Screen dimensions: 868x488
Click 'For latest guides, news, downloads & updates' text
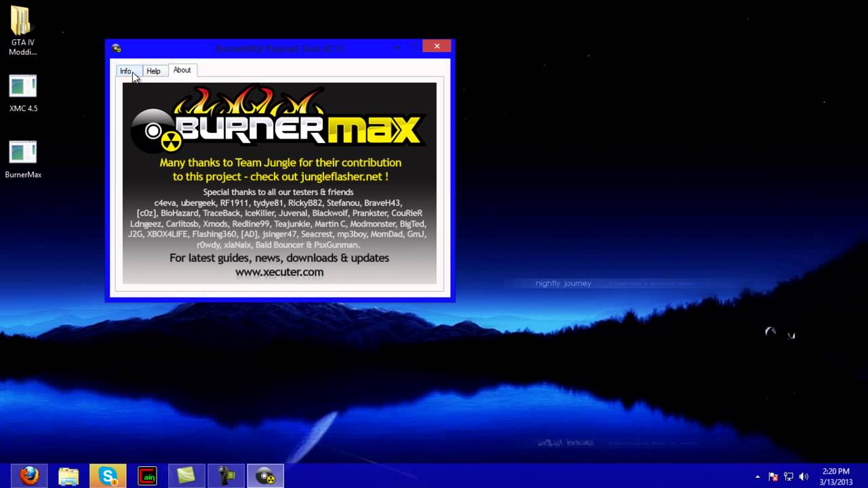(x=279, y=258)
